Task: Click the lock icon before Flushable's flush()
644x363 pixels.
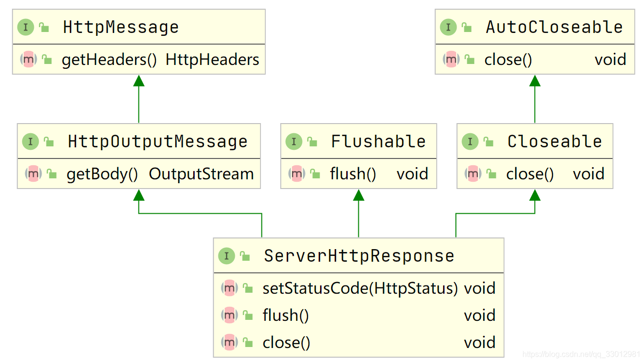Action: (315, 174)
